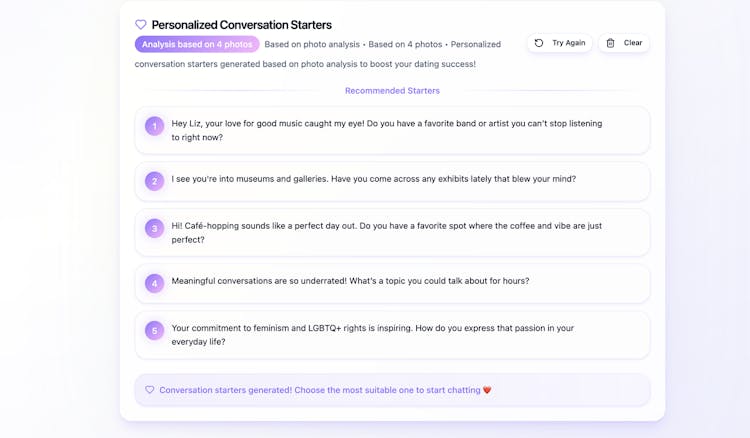Click the number 5 circle badge

click(x=154, y=330)
